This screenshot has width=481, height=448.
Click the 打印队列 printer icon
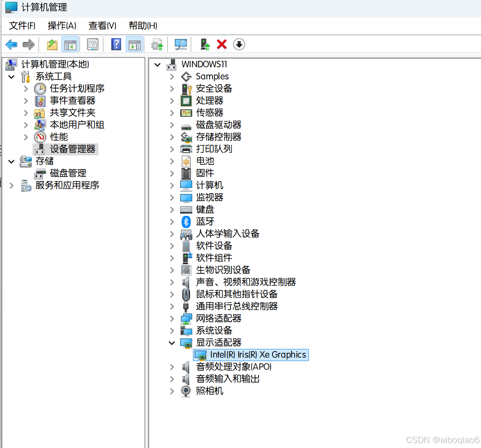pyautogui.click(x=186, y=149)
